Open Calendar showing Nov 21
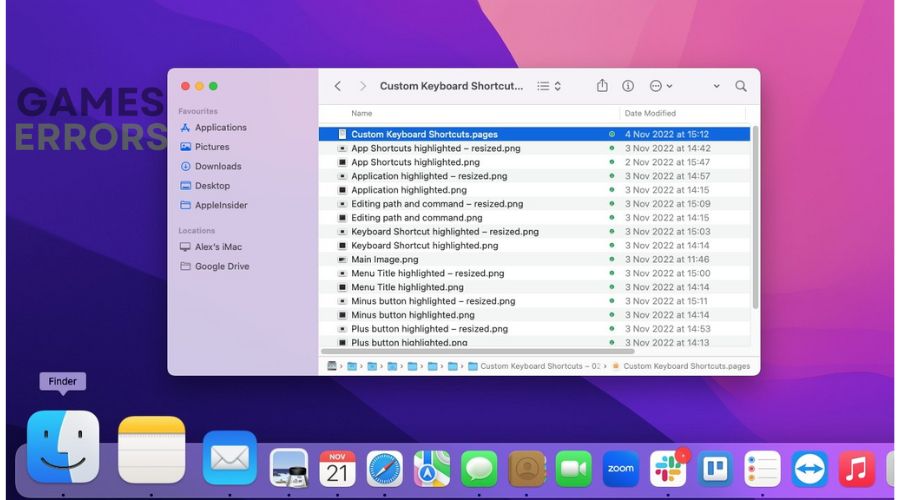Image resolution: width=900 pixels, height=500 pixels. pos(337,468)
